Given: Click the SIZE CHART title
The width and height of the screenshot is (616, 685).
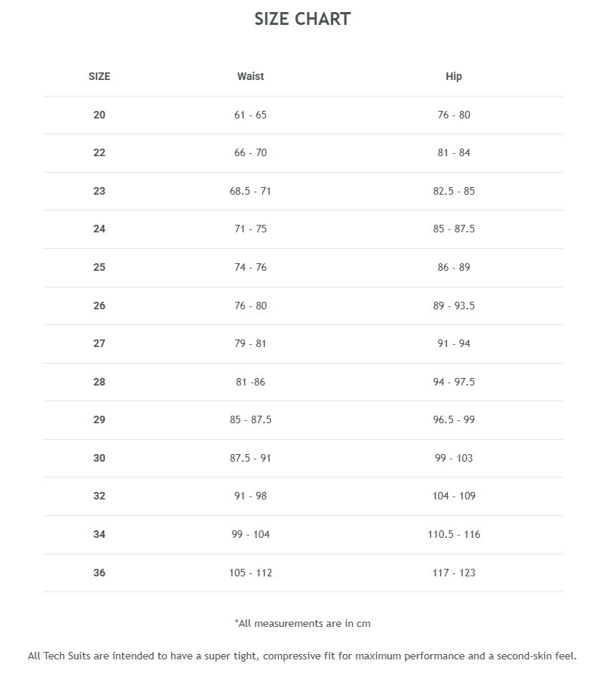Looking at the screenshot, I should [x=302, y=20].
